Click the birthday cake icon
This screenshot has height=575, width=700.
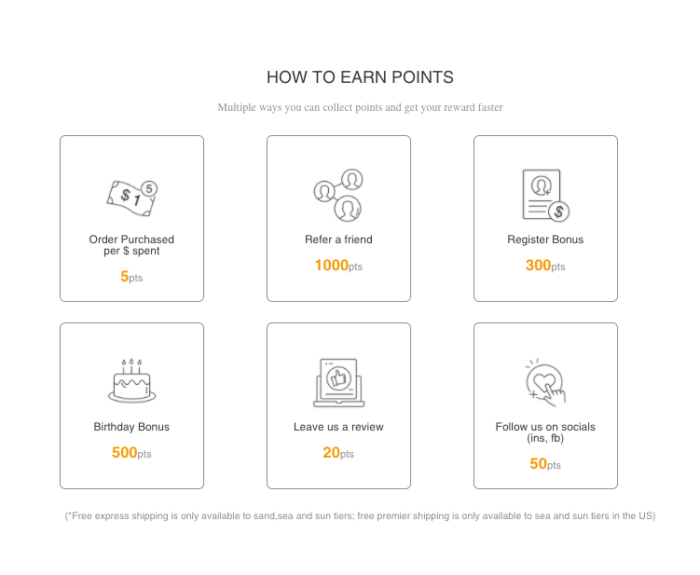(x=132, y=381)
